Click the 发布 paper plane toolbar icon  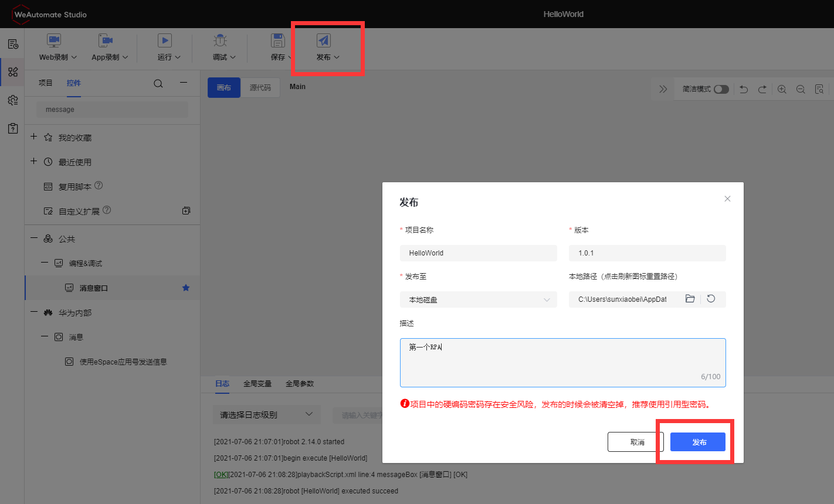pos(324,40)
